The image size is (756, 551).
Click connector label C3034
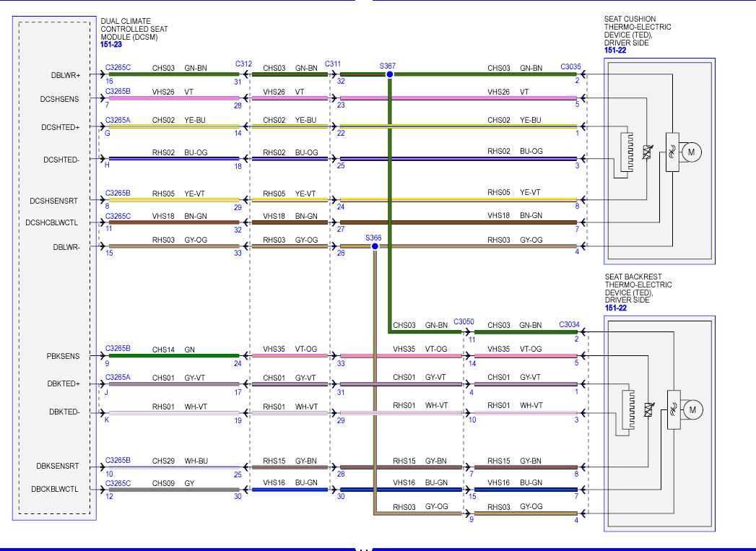(569, 324)
